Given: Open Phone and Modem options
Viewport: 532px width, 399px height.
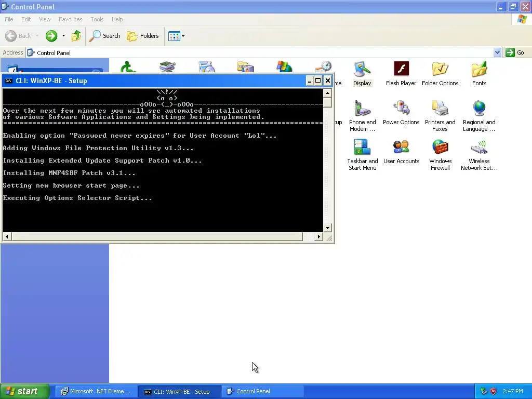Looking at the screenshot, I should point(362,116).
